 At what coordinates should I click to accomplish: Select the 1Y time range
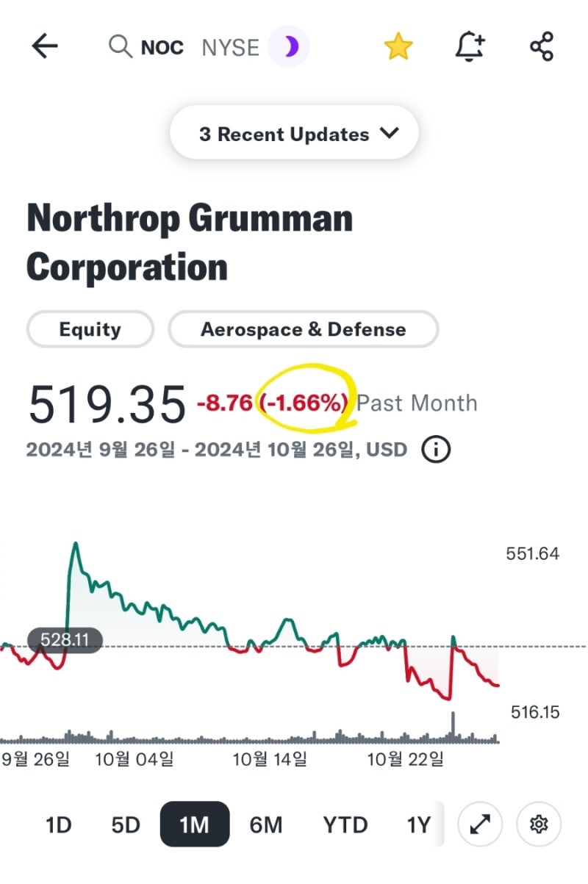[x=419, y=825]
